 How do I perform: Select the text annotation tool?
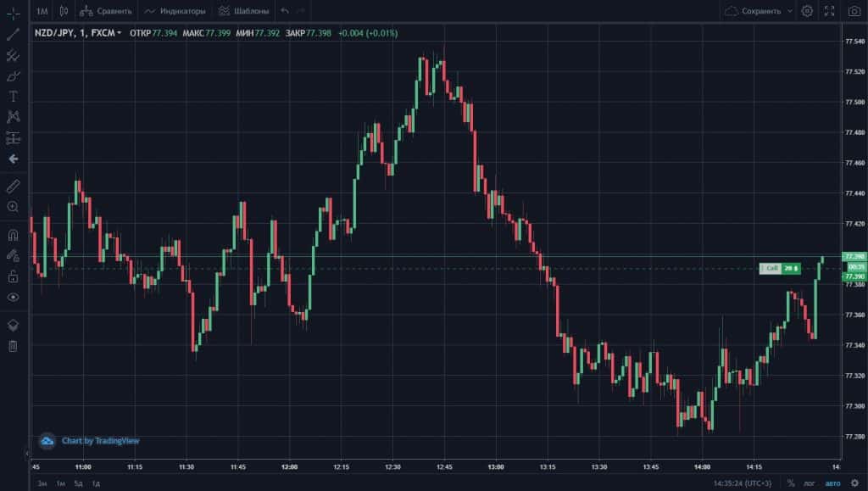(13, 97)
